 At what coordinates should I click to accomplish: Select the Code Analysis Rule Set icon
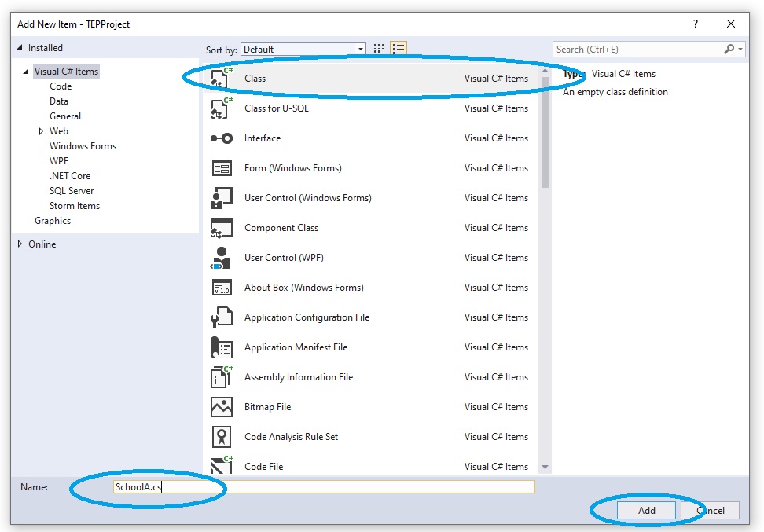[x=221, y=436]
